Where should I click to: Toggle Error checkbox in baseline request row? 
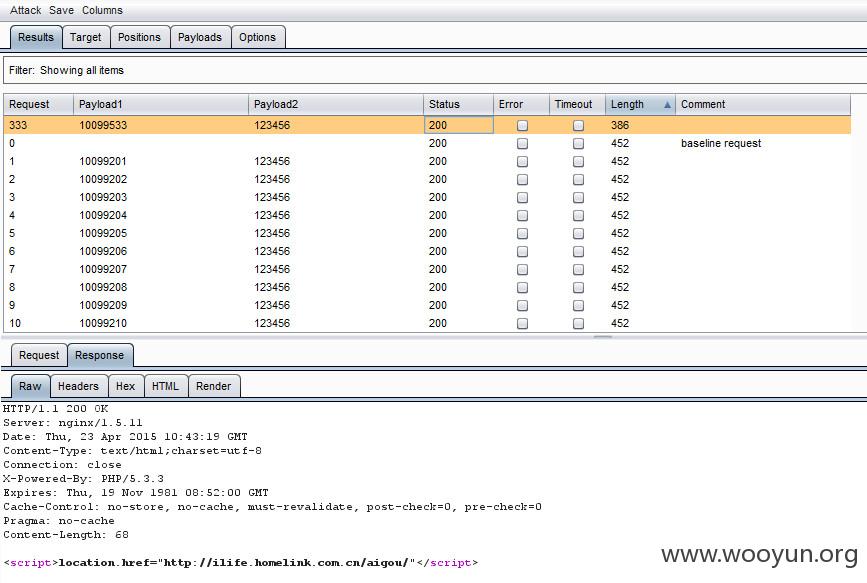coord(522,143)
